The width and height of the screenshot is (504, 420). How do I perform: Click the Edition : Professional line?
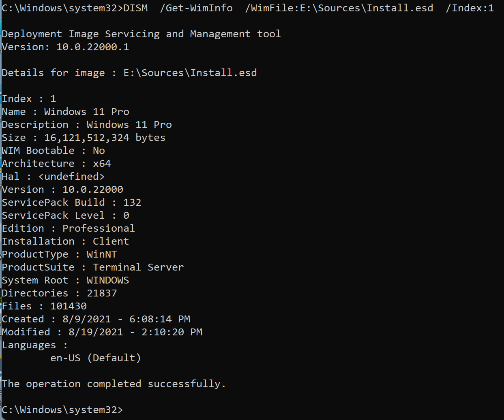pyautogui.click(x=68, y=228)
